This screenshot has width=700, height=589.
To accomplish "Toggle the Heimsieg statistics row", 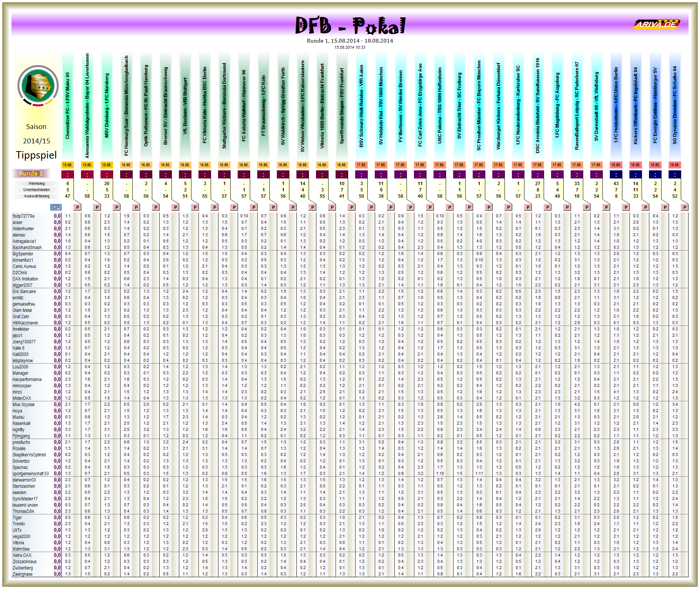I will pos(37,183).
